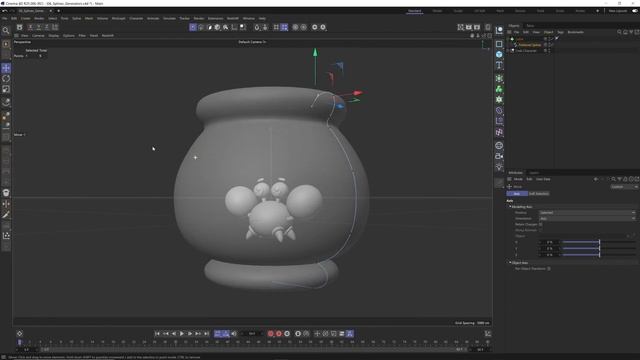The image size is (640, 360).
Task: Collapse the Modeling Axis section
Action: click(x=510, y=207)
